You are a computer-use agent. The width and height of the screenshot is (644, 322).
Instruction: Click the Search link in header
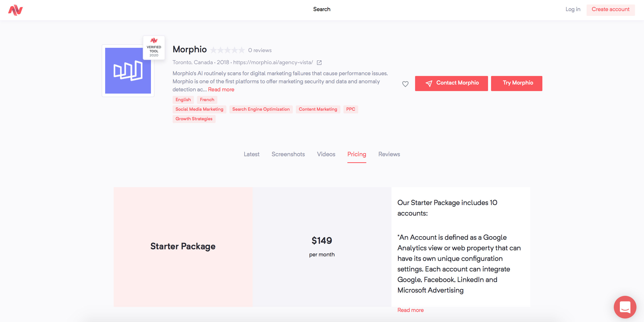(322, 9)
